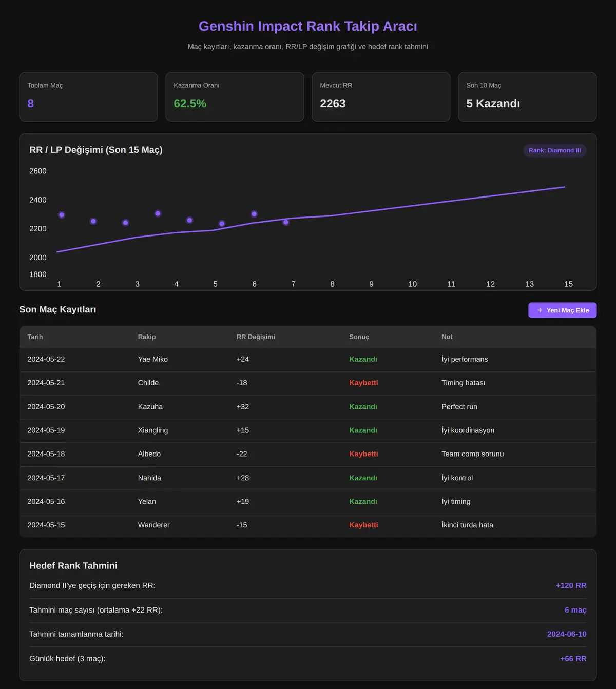Click the Albedo opponent cell
This screenshot has height=689, width=616.
point(149,454)
